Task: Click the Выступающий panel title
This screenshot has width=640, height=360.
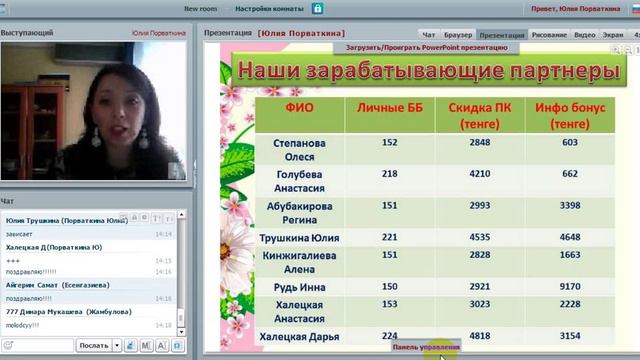Action: [27, 33]
